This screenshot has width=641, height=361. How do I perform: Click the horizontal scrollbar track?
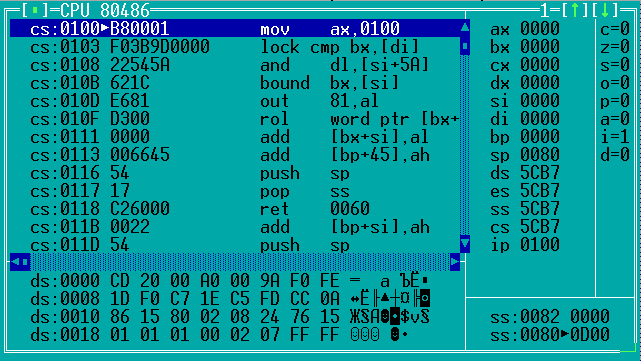(x=240, y=262)
